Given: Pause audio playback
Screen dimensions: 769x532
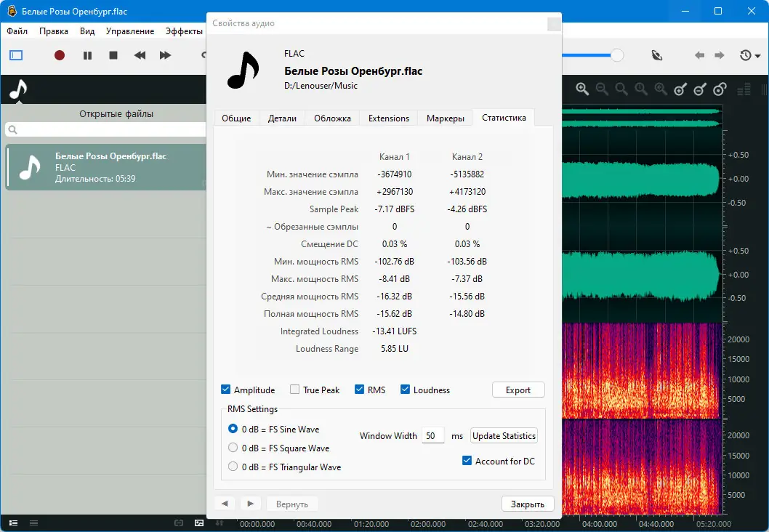Looking at the screenshot, I should click(x=87, y=55).
